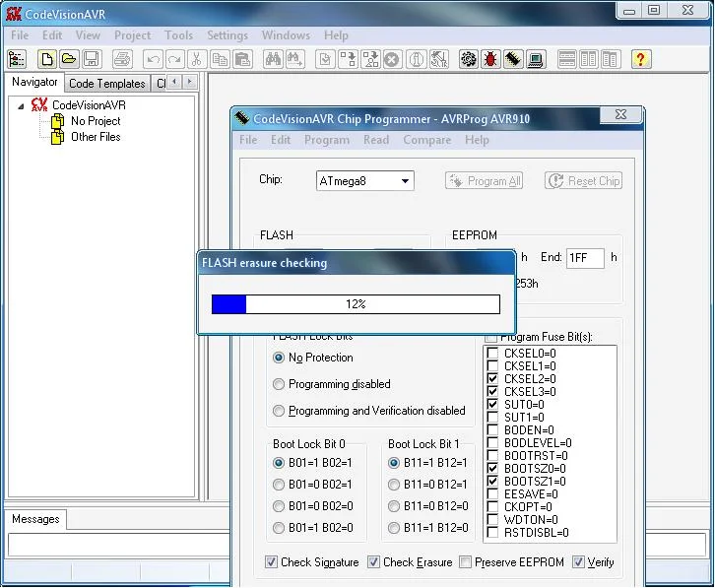
Task: Build project toolbar icon
Action: (x=348, y=59)
